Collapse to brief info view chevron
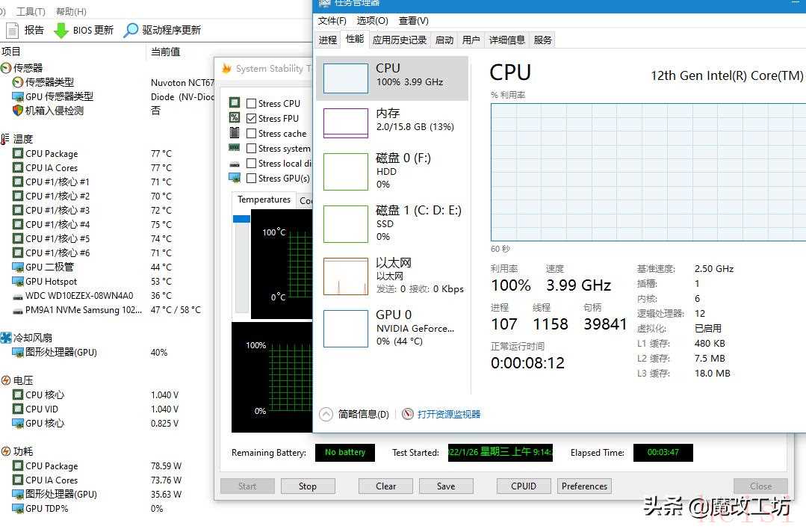Viewport: 806px width, 532px height. [326, 414]
